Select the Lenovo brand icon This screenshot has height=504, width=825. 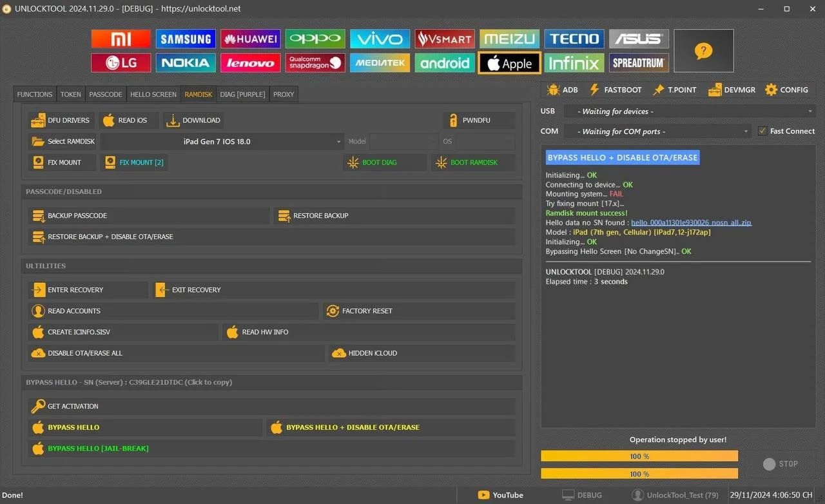(250, 63)
